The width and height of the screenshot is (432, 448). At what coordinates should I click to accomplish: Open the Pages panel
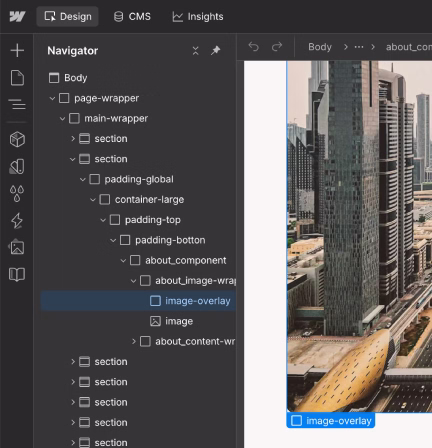(17, 78)
